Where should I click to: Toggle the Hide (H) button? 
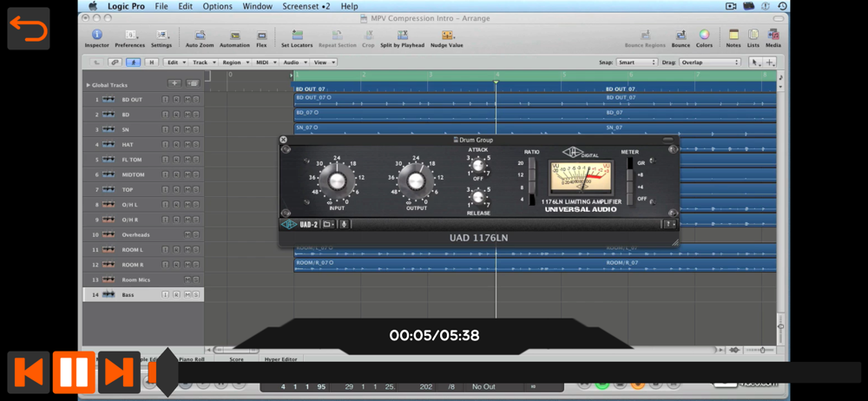[152, 62]
